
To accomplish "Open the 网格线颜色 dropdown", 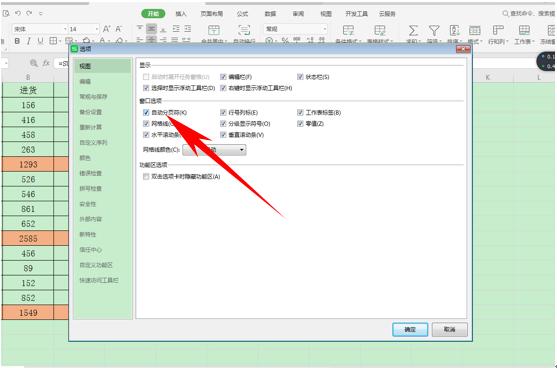I will coord(214,150).
